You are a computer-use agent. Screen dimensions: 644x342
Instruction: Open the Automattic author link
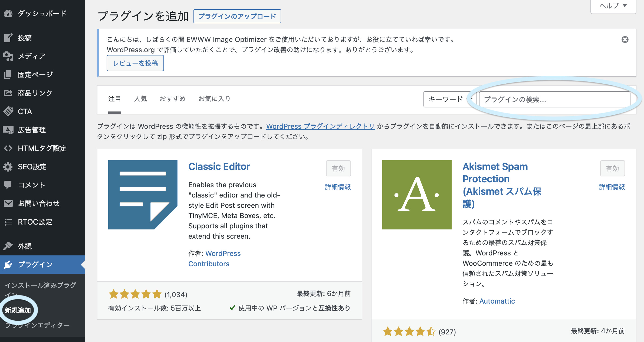[x=497, y=301]
